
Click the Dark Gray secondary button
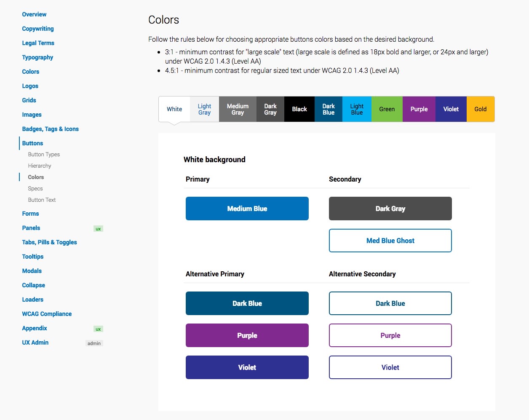point(390,209)
